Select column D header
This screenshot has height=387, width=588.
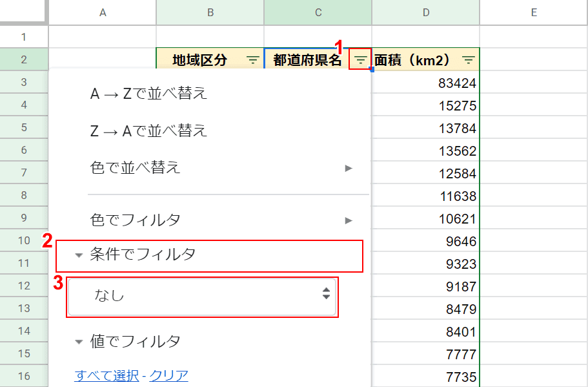425,12
